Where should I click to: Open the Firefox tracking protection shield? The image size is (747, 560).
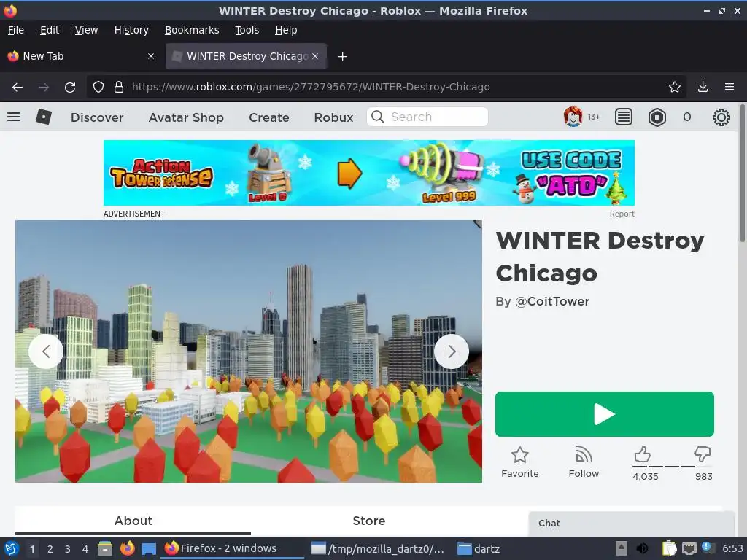98,87
